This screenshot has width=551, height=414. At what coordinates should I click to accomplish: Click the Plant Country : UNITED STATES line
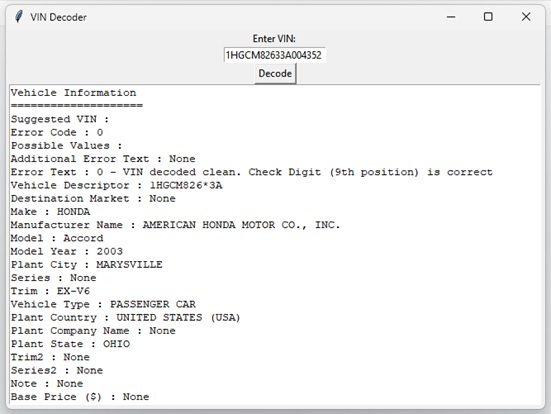[125, 317]
